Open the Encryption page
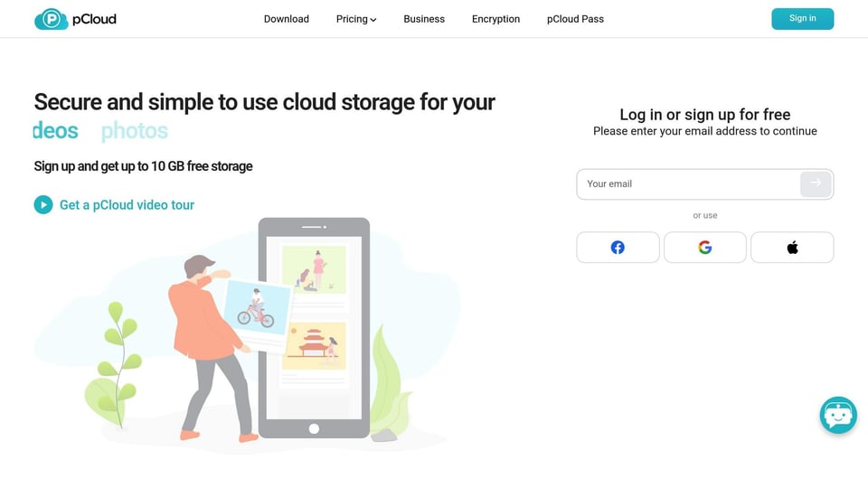868x488 pixels. [495, 19]
